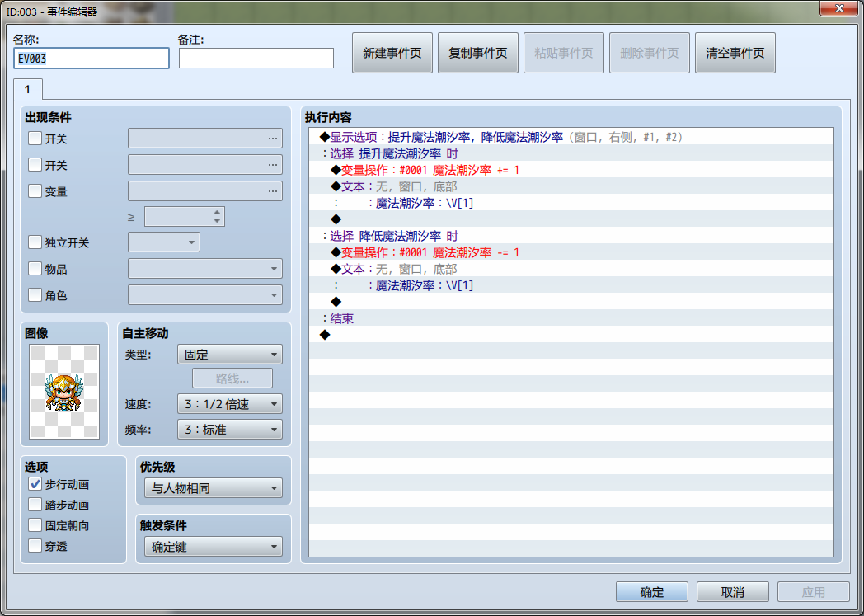Check the 角色 condition checkbox
Screen dimensions: 864x616
tap(35, 295)
